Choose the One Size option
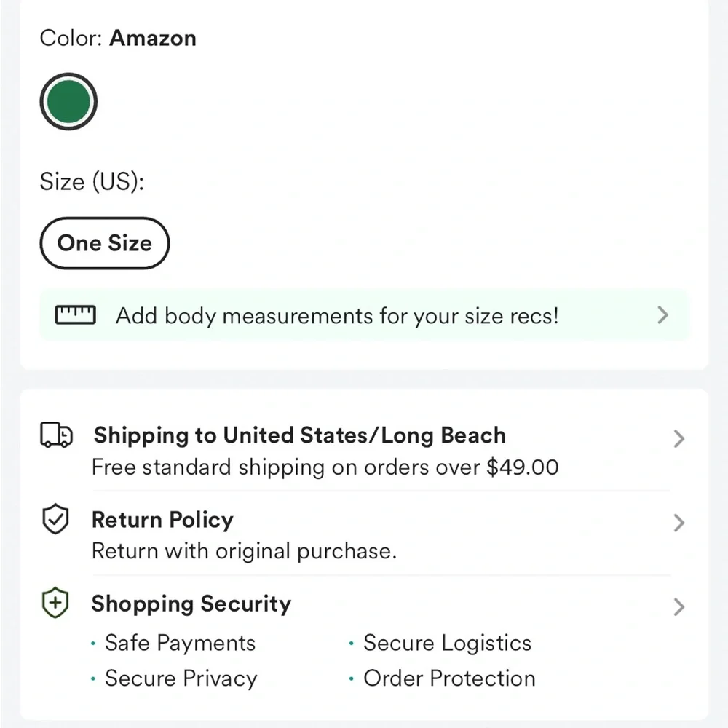This screenshot has width=728, height=728. point(105,243)
